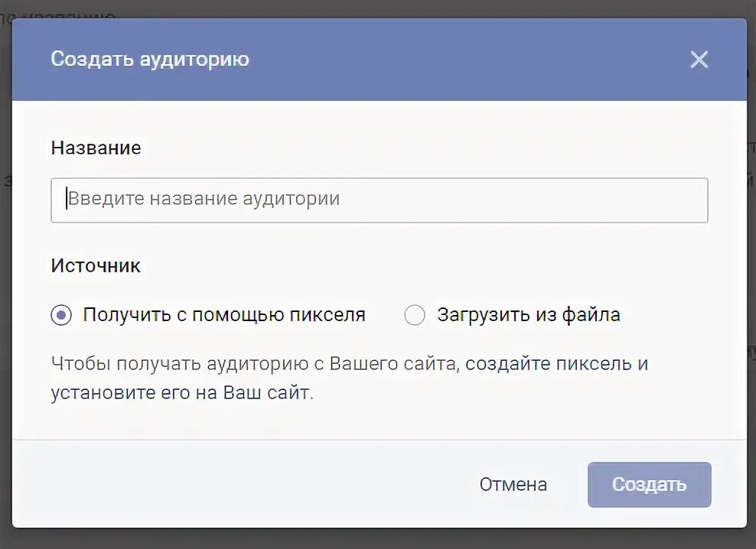Screen dimensions: 756x549
Task: Select the Загрузить из файла radio circle
Action: click(x=415, y=315)
